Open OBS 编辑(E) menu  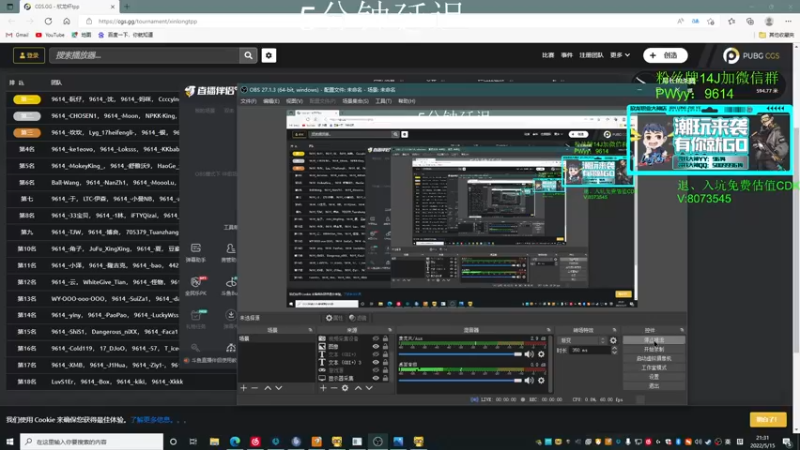[271, 101]
